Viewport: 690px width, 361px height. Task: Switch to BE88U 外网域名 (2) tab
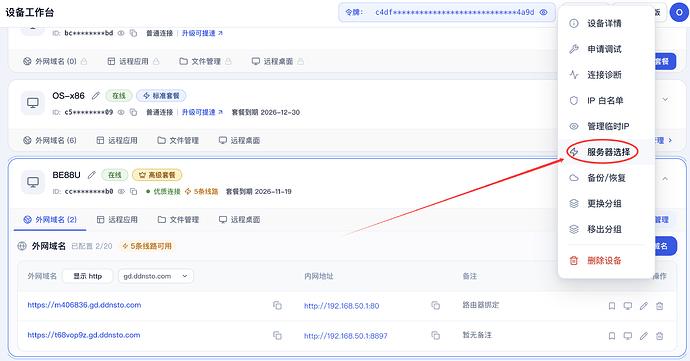(50, 219)
